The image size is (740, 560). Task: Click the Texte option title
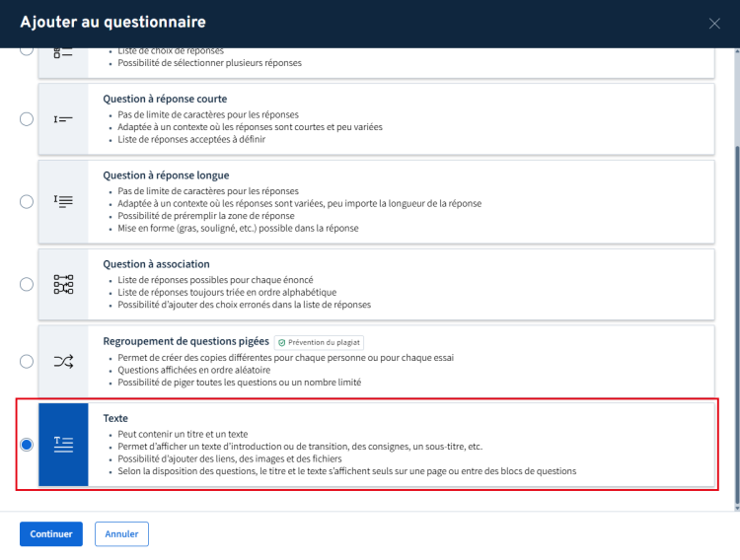pos(115,418)
